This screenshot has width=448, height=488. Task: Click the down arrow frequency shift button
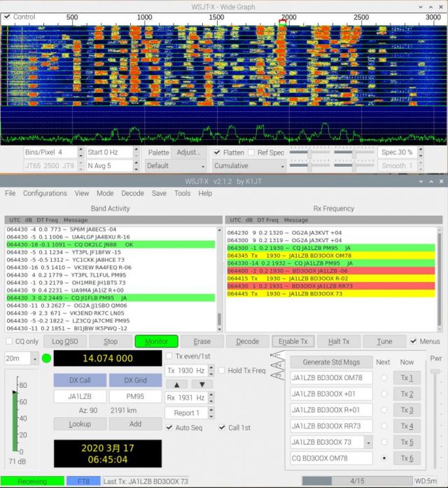pos(202,384)
